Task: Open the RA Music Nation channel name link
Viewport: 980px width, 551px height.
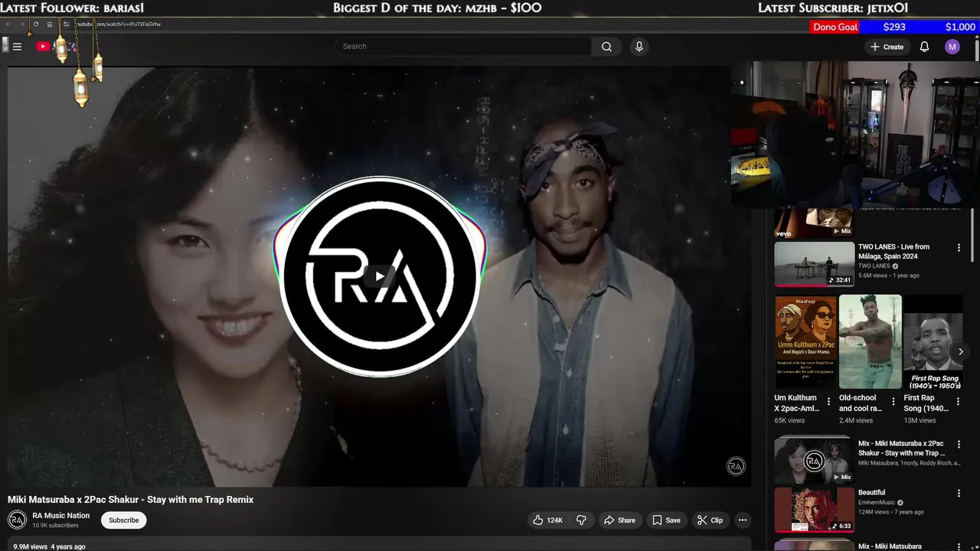Action: coord(61,516)
